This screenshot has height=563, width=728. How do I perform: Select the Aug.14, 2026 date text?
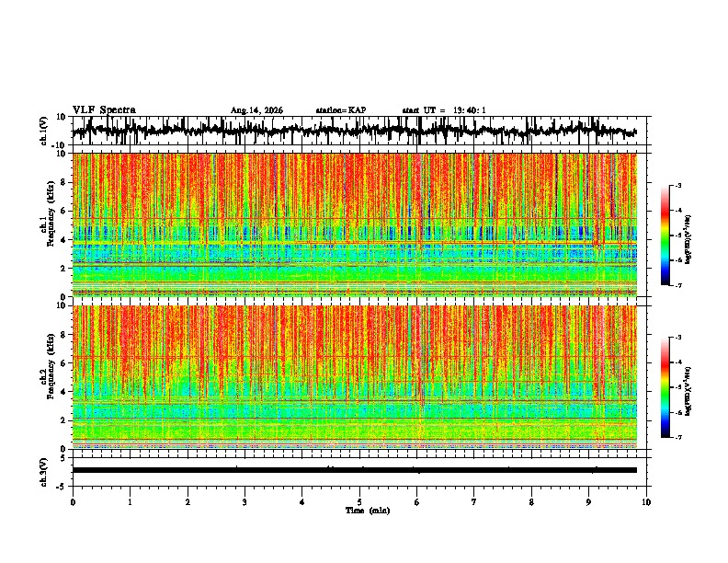pyautogui.click(x=256, y=110)
